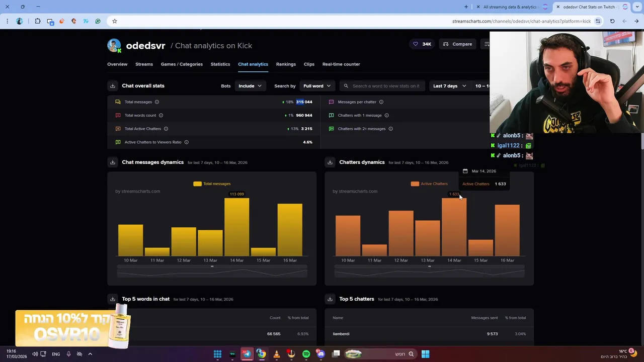Open the tab search dropdown arrow
The width and height of the screenshot is (644, 362).
pyautogui.click(x=636, y=7)
